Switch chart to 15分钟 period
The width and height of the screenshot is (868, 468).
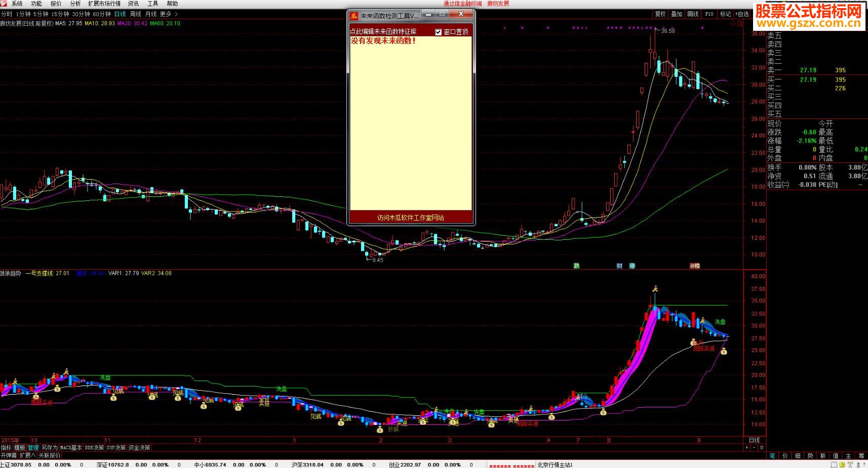[x=60, y=14]
